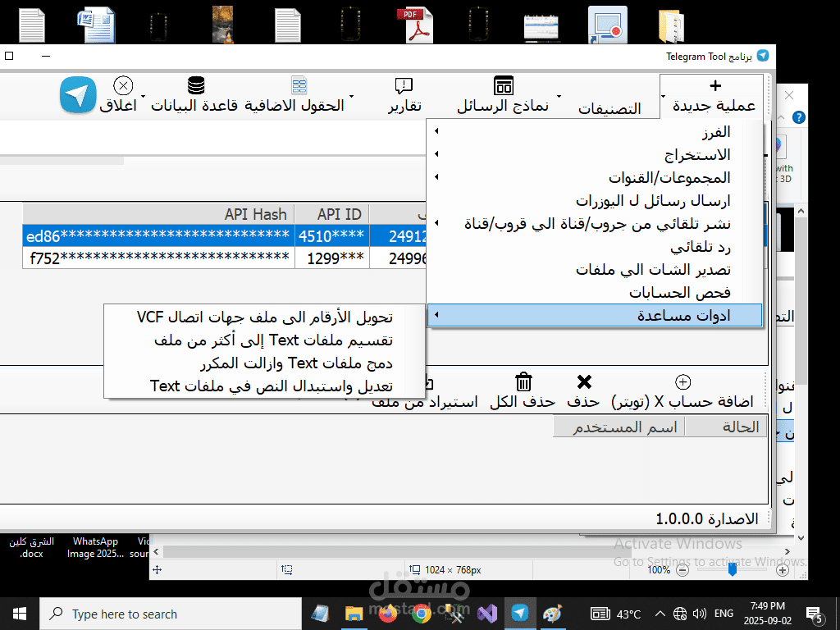
Task: Click the API ID cell 1299***
Action: point(332,258)
